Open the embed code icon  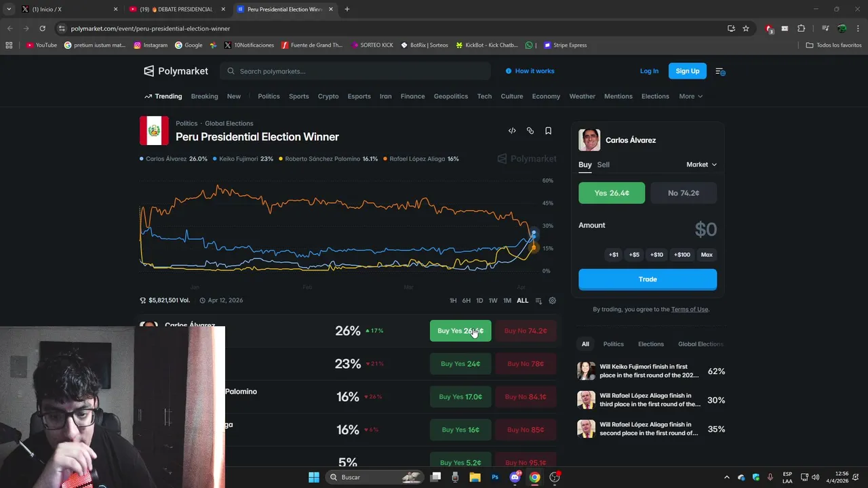tap(512, 131)
